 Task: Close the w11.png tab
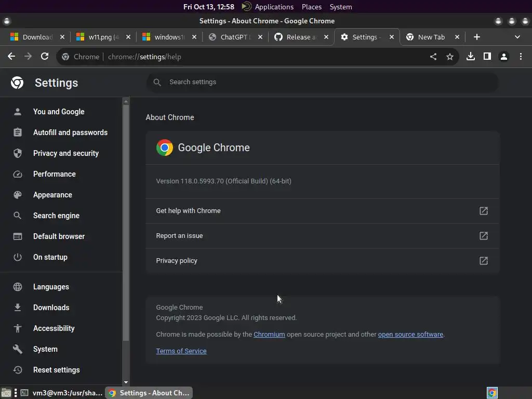click(x=128, y=37)
